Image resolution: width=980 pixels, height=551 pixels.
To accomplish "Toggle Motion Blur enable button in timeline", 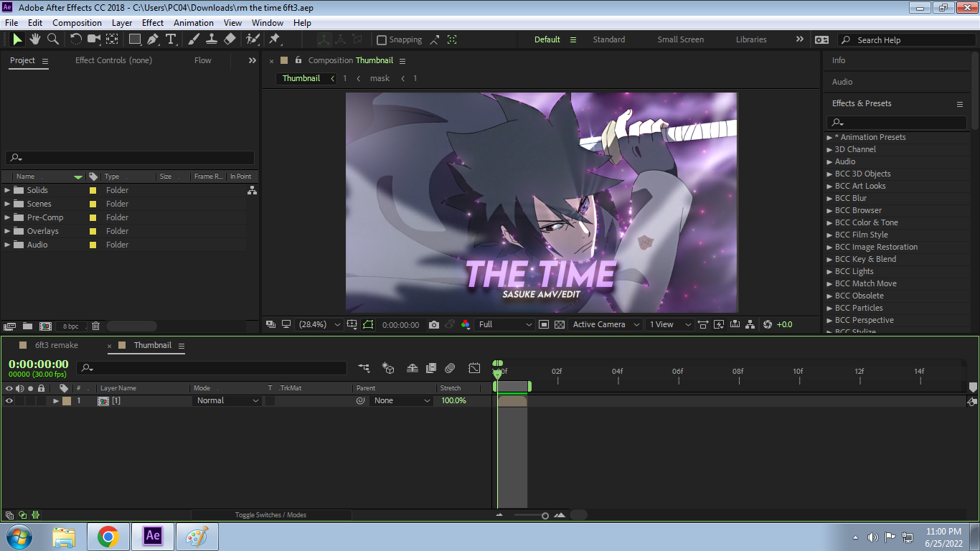I will (x=450, y=368).
